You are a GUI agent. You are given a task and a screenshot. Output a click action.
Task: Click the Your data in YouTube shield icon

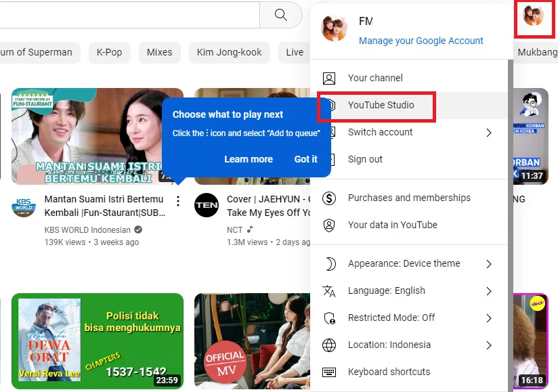pos(329,225)
